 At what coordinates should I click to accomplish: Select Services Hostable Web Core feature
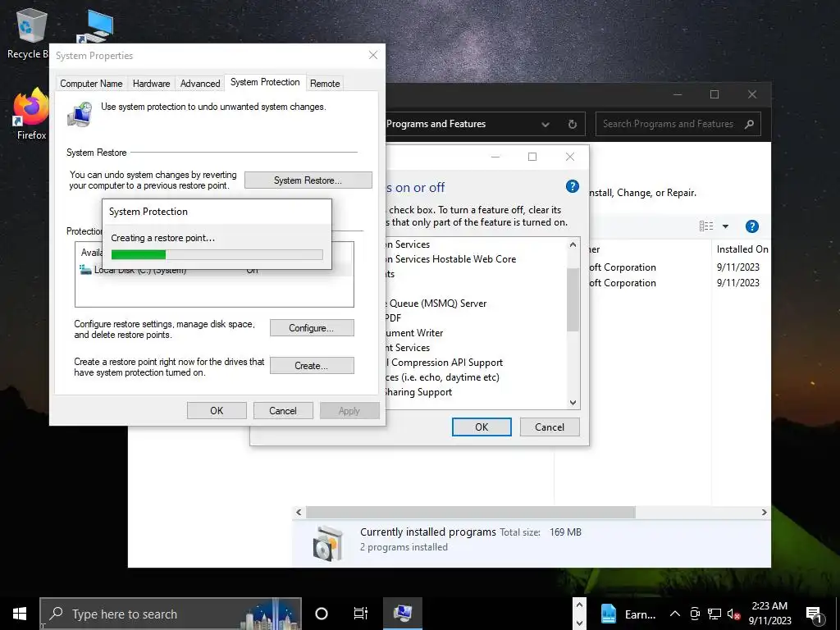coord(450,258)
